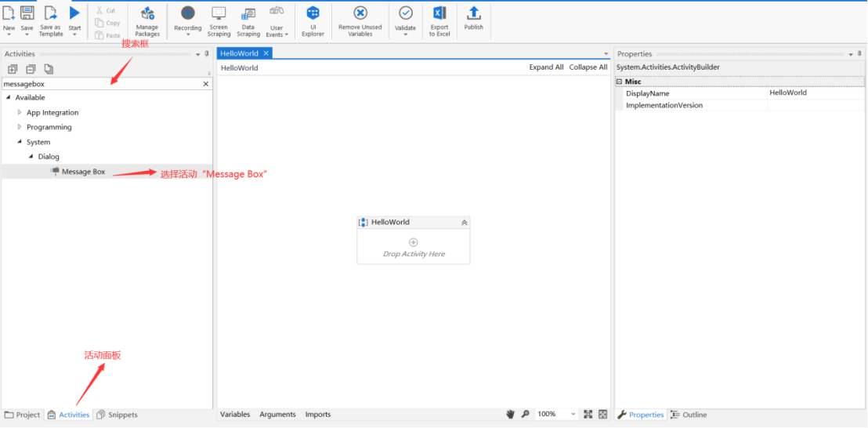Click the Paste command
This screenshot has width=868, height=428.
[107, 35]
